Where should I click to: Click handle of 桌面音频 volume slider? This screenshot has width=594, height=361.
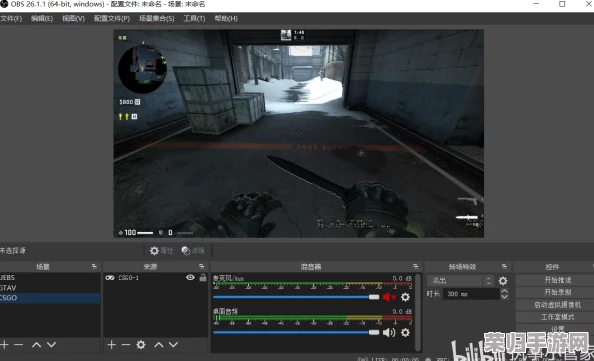tap(374, 332)
